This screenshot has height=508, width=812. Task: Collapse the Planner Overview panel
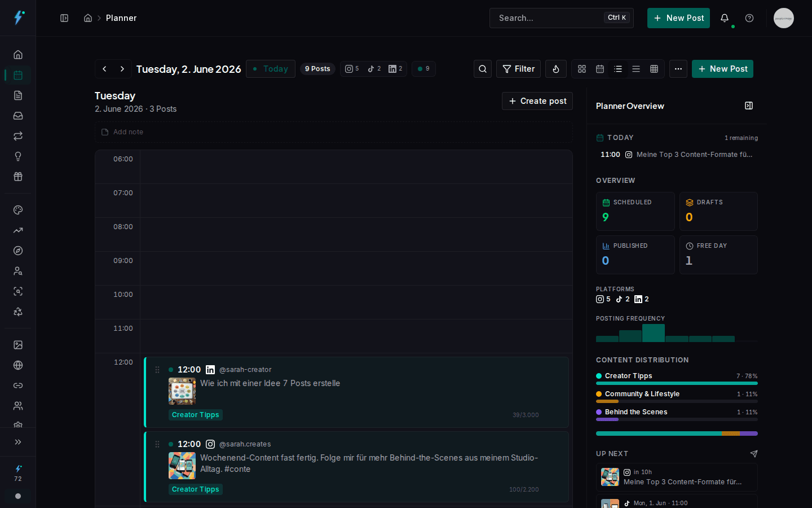click(749, 106)
